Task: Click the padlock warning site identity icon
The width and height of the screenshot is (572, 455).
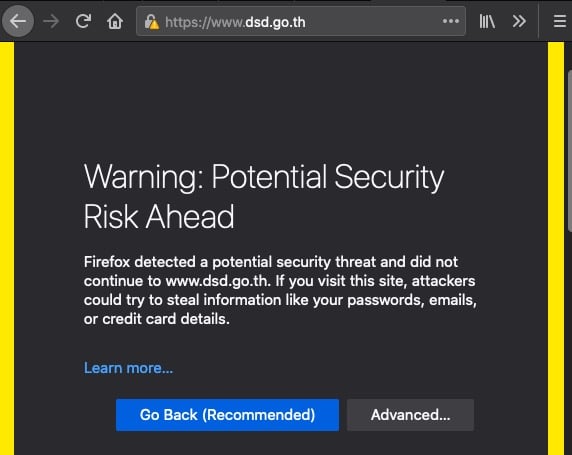Action: [x=151, y=22]
